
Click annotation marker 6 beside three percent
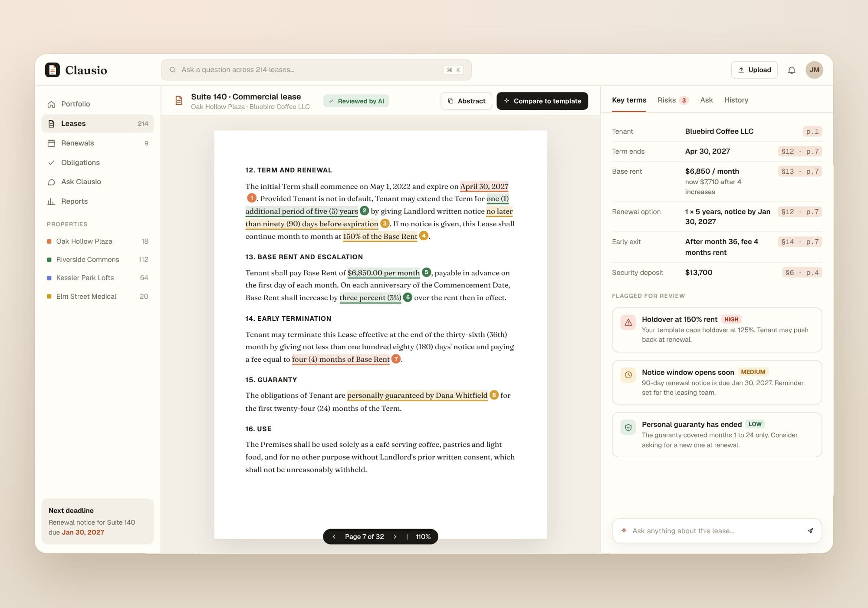click(408, 297)
